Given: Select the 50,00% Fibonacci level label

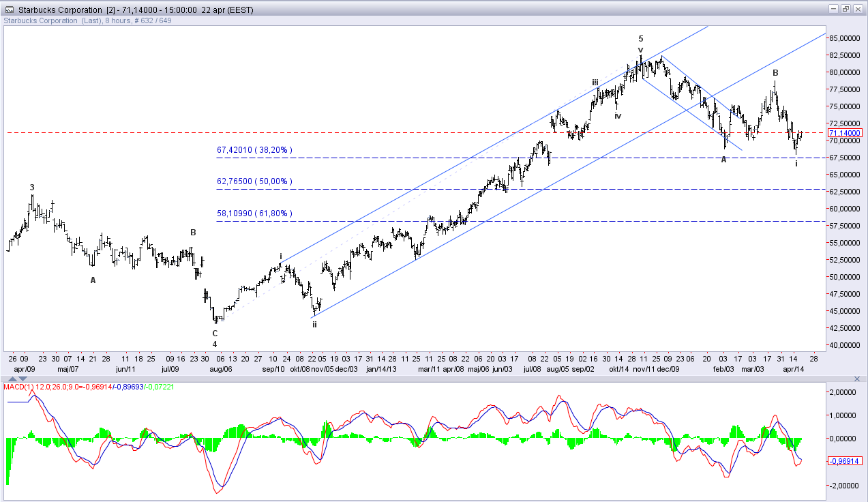Looking at the screenshot, I should [x=254, y=181].
